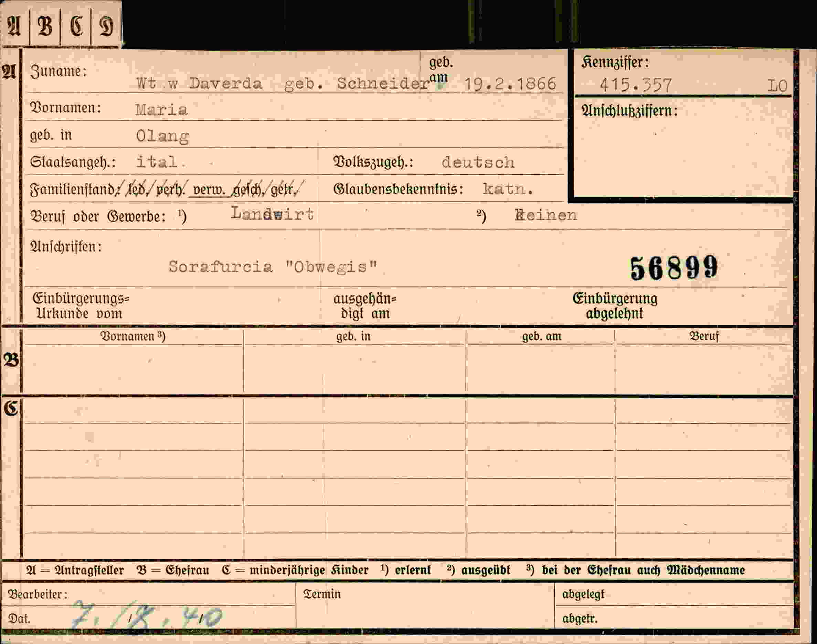Click the legend text 'A = Antragsteller'
The width and height of the screenshot is (817, 644).
tap(75, 570)
